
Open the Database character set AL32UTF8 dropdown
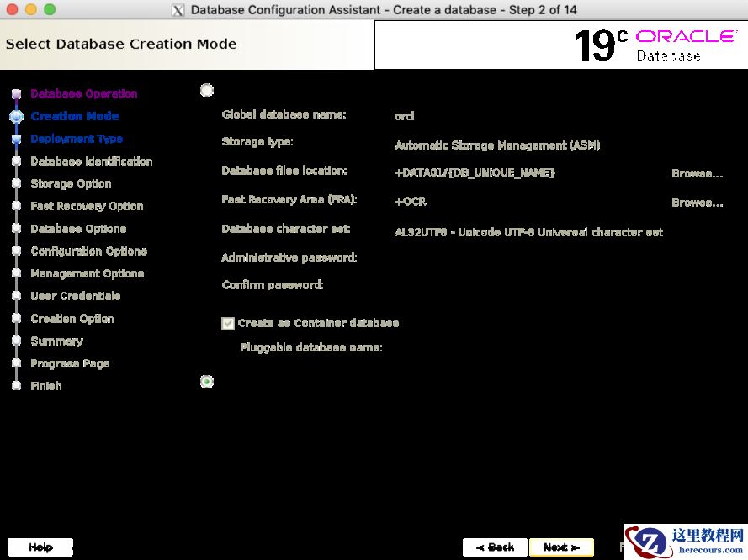[x=528, y=232]
